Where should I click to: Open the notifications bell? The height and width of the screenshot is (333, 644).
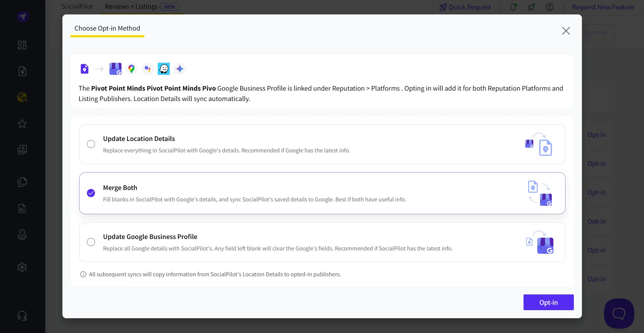click(513, 7)
